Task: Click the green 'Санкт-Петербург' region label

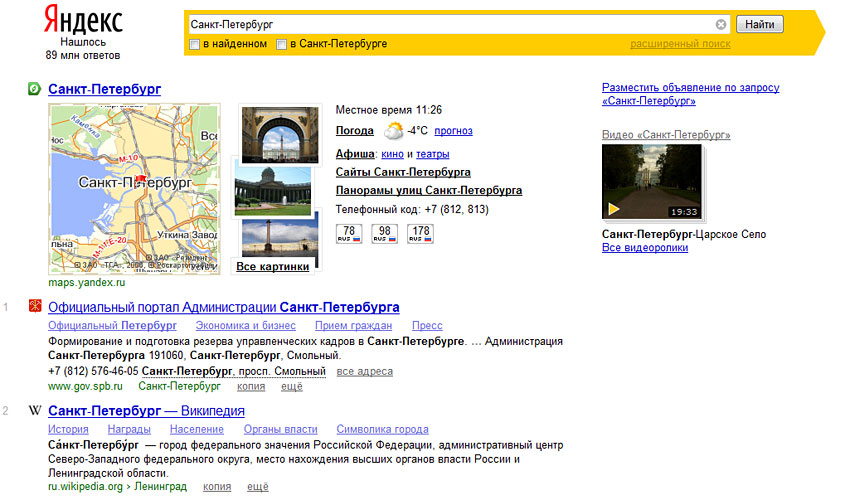Action: [179, 386]
